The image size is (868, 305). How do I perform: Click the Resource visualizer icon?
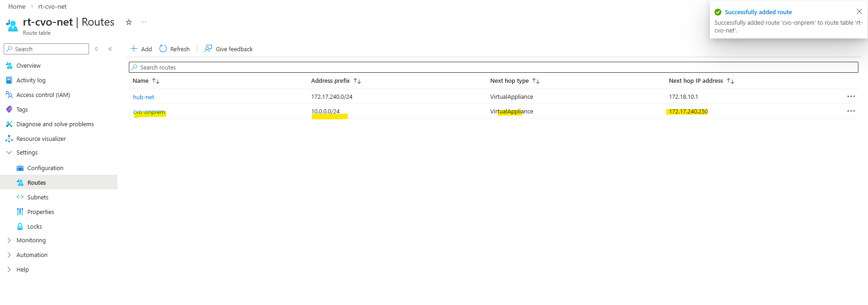[x=9, y=139]
